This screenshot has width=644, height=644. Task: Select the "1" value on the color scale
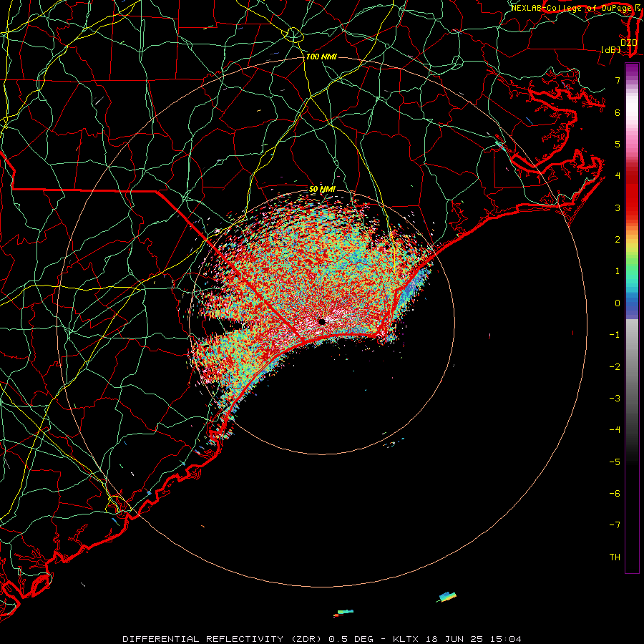[618, 271]
